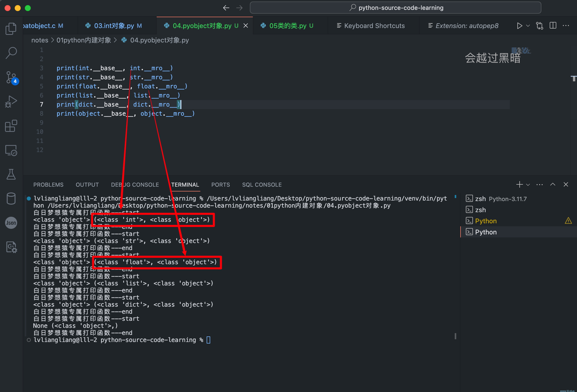Maximize the panel with the up chevron
The width and height of the screenshot is (577, 392).
pos(553,184)
